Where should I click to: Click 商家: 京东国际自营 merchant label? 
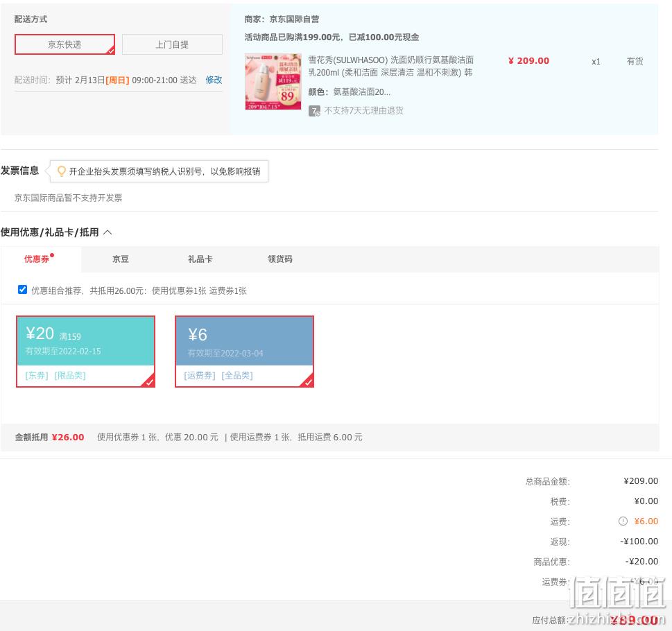pyautogui.click(x=282, y=19)
